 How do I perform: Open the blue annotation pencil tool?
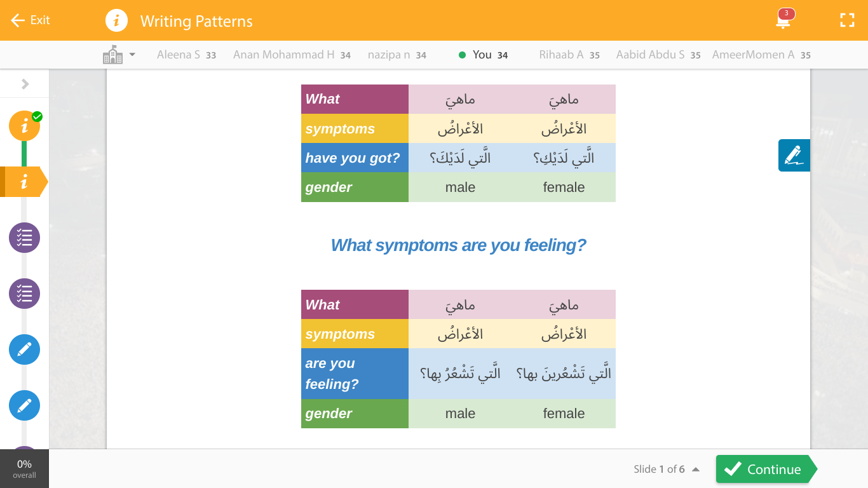click(794, 155)
